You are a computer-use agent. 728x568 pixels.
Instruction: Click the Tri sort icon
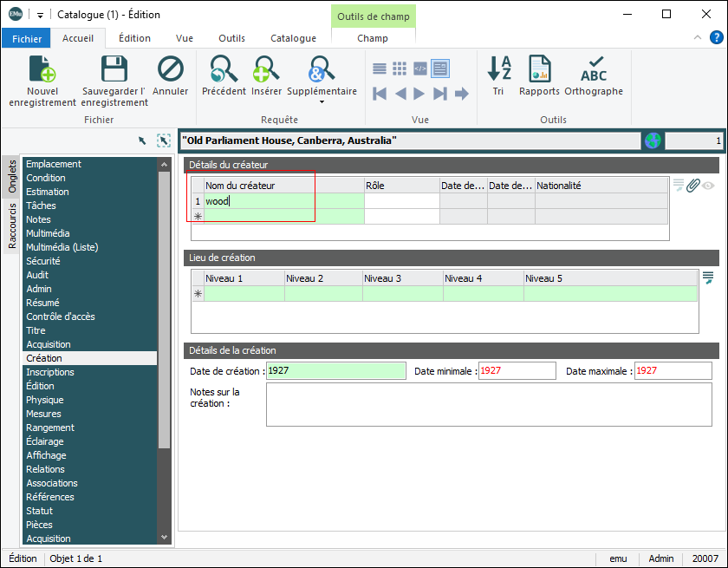click(498, 69)
